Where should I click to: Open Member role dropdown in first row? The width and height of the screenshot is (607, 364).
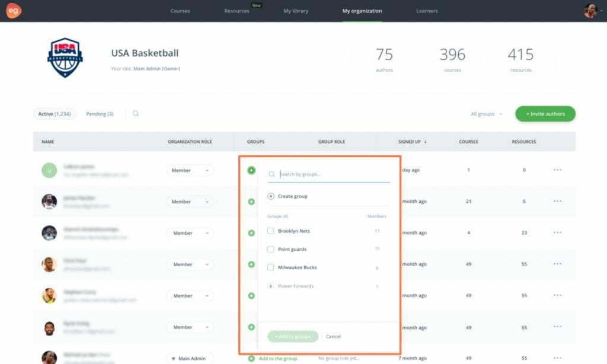point(190,170)
